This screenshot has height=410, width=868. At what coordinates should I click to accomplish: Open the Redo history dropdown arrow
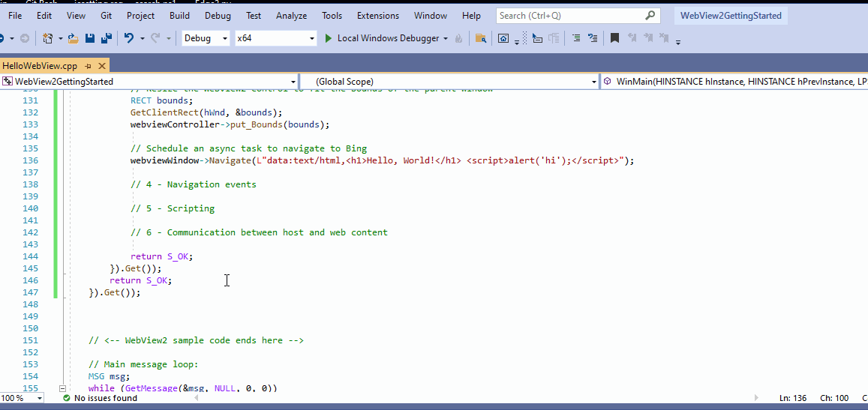(x=169, y=38)
